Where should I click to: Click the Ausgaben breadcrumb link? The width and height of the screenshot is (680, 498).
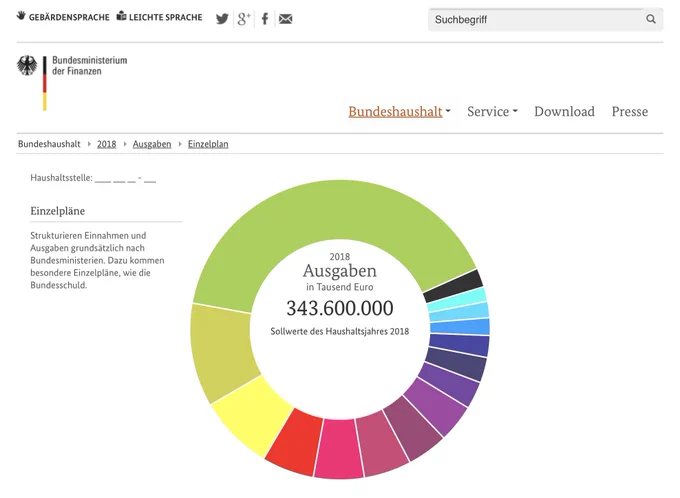152,144
